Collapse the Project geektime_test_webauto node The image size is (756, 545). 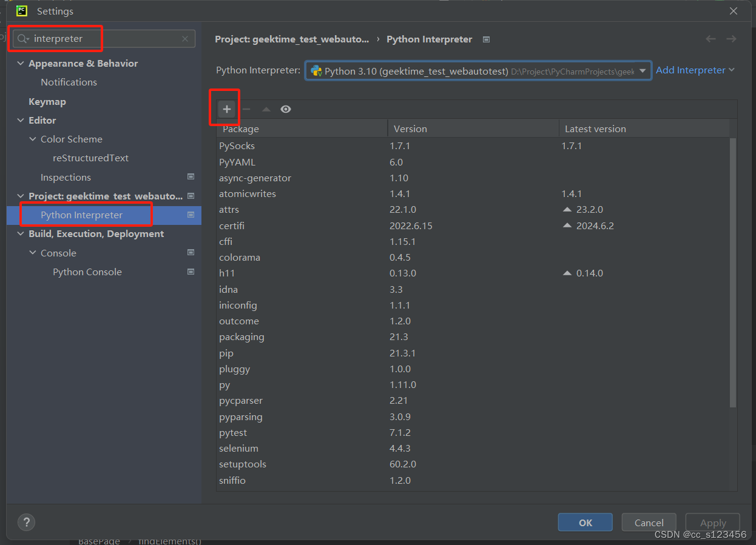coord(21,196)
